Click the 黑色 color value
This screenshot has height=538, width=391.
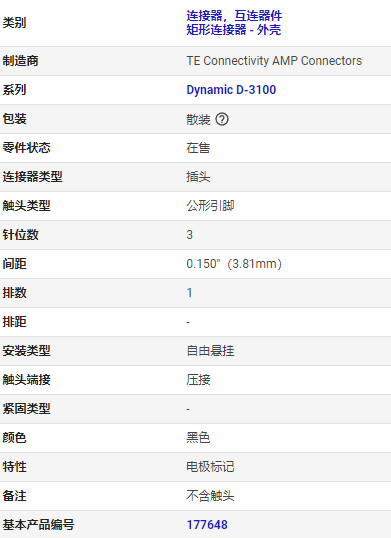coord(198,438)
